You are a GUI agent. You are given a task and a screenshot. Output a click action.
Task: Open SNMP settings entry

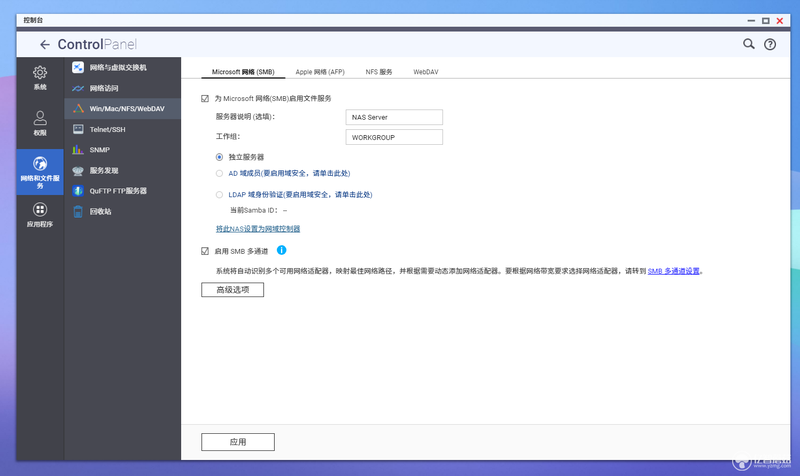[x=122, y=149]
